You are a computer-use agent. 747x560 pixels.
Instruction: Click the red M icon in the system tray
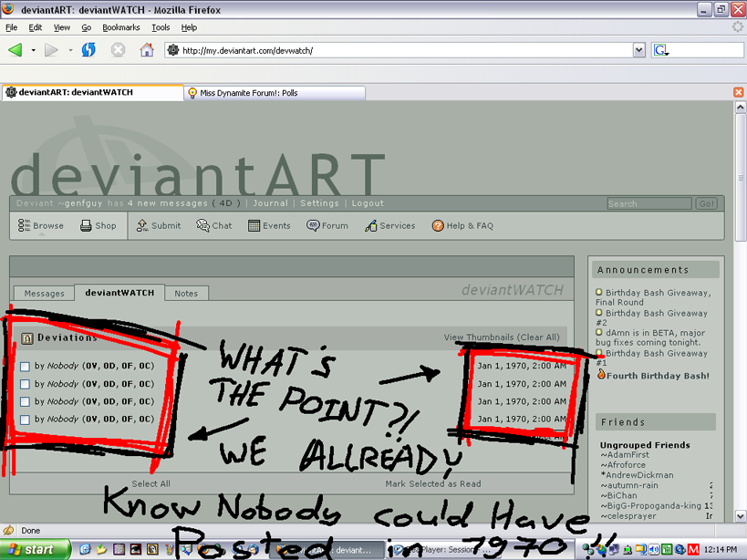point(693,550)
